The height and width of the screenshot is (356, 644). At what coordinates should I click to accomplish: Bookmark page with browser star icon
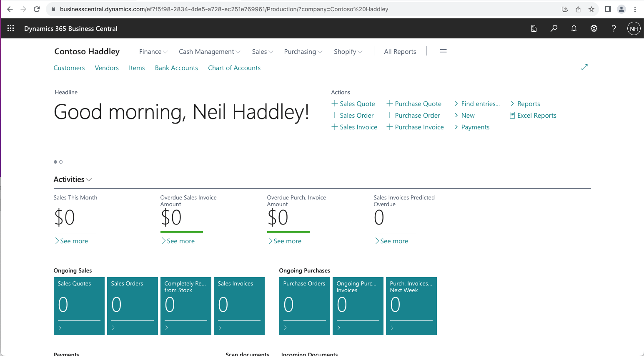point(591,9)
